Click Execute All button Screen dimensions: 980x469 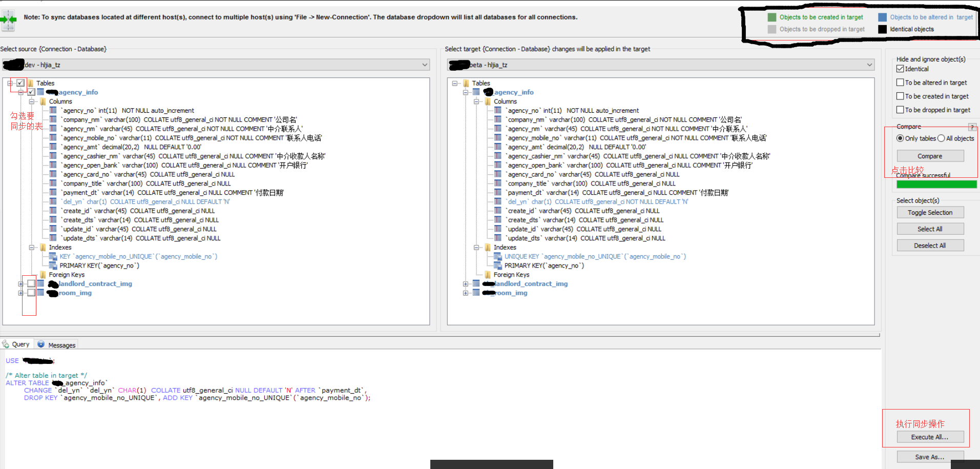(930, 437)
